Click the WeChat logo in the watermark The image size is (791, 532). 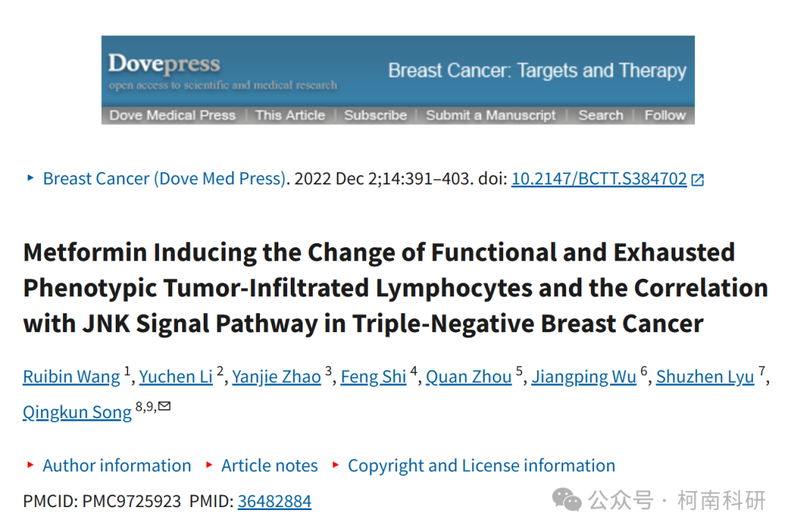point(566,500)
